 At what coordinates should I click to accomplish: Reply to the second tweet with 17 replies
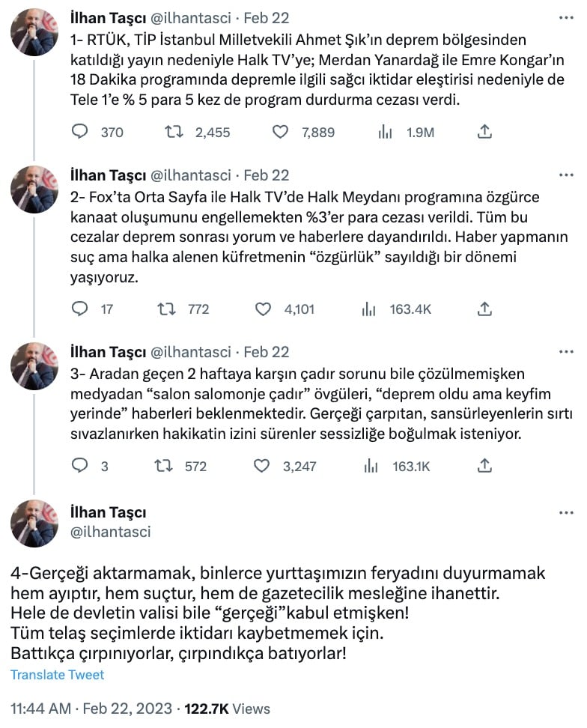click(80, 309)
